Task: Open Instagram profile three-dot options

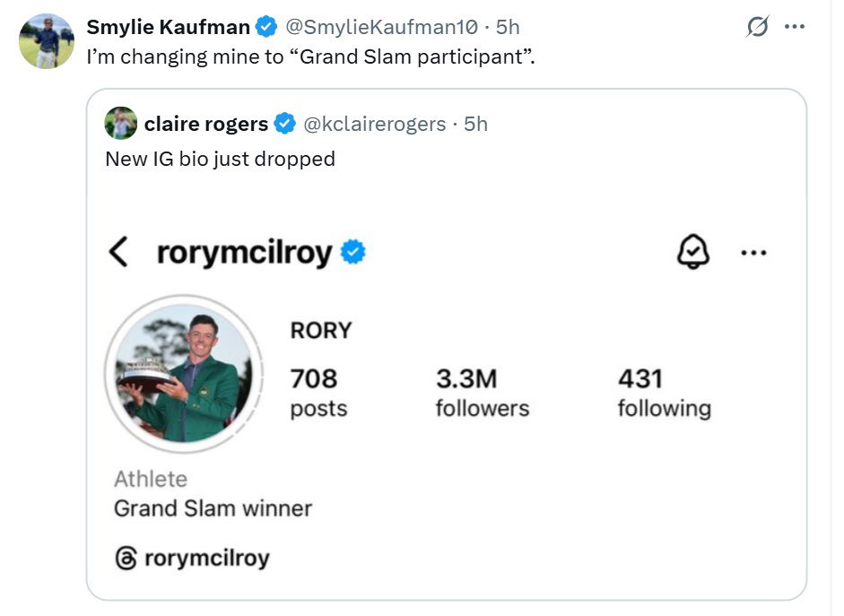Action: tap(753, 253)
